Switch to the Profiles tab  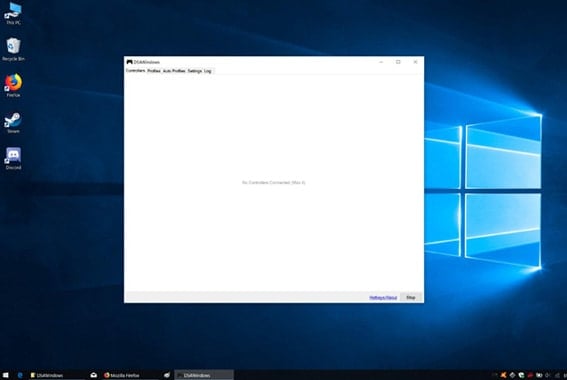(x=154, y=71)
